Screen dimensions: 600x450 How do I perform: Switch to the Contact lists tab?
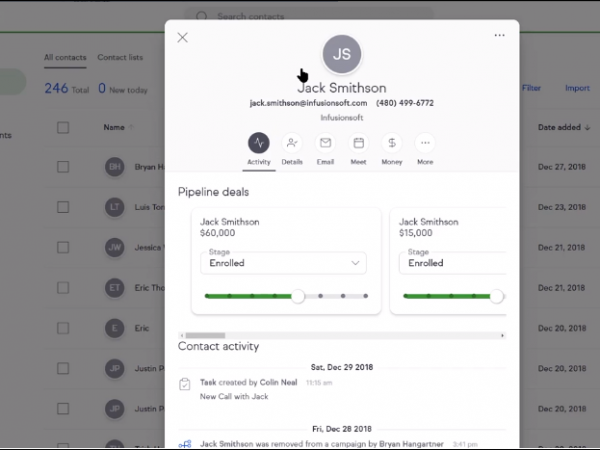119,58
